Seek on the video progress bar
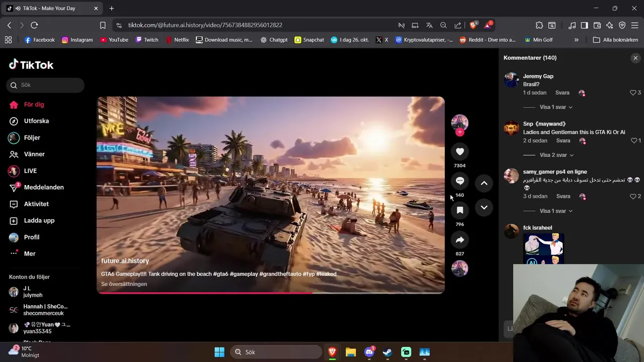The image size is (644, 362). point(271,293)
